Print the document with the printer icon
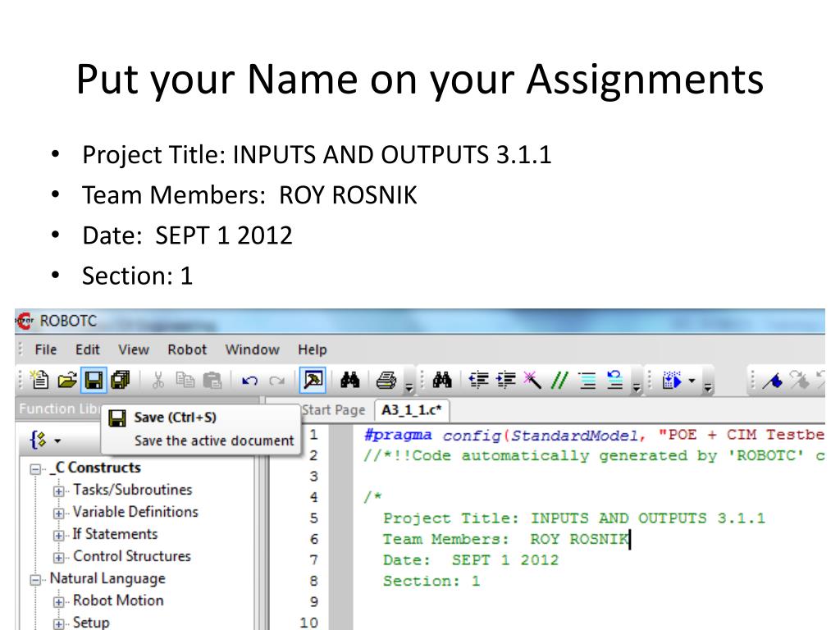This screenshot has width=840, height=630. pos(386,381)
